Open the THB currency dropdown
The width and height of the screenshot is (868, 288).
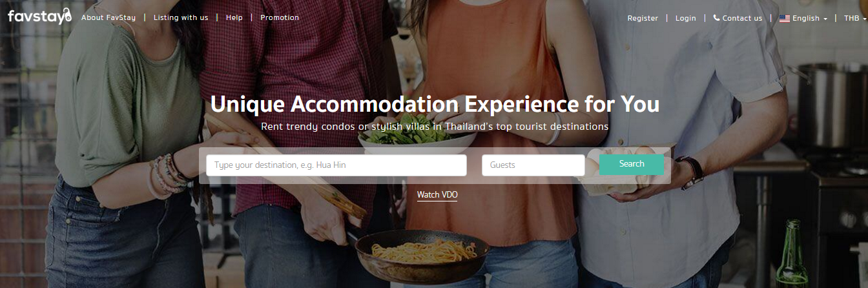click(855, 18)
